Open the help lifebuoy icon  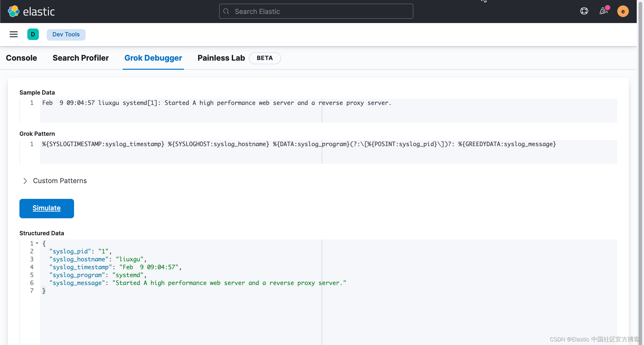click(584, 11)
